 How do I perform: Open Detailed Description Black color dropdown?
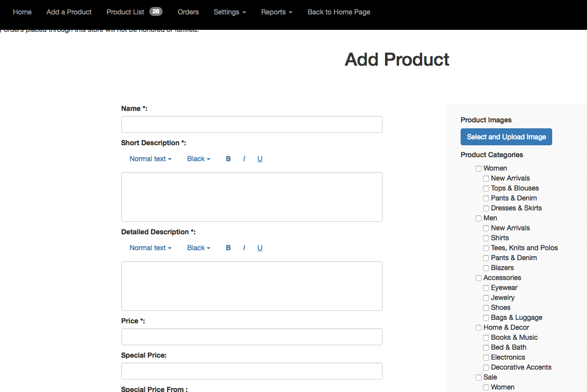[x=198, y=248]
